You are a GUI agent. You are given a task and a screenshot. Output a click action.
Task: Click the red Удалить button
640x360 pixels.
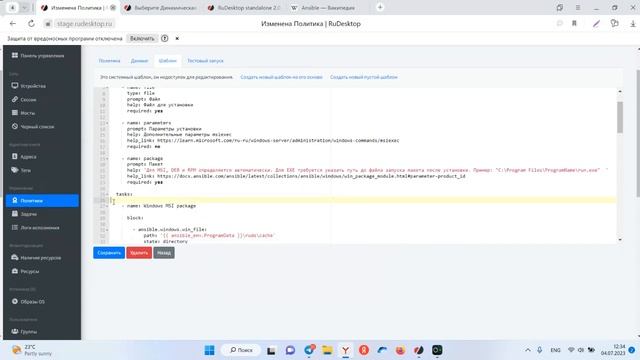point(139,253)
